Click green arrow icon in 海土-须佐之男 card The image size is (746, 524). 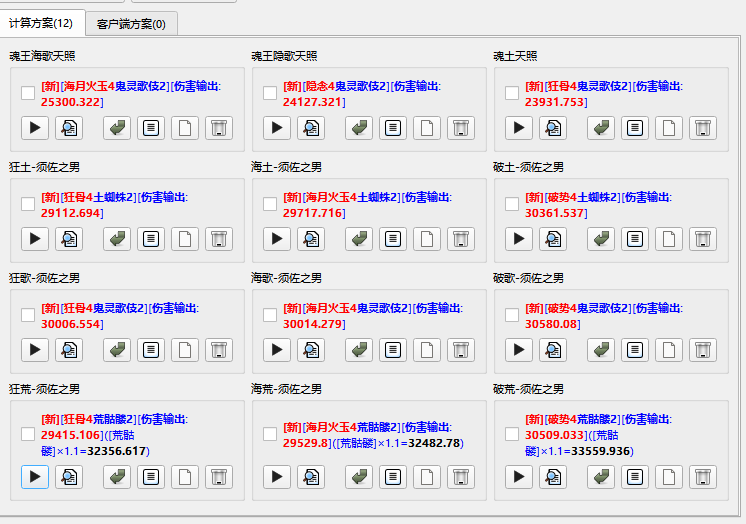tap(359, 239)
